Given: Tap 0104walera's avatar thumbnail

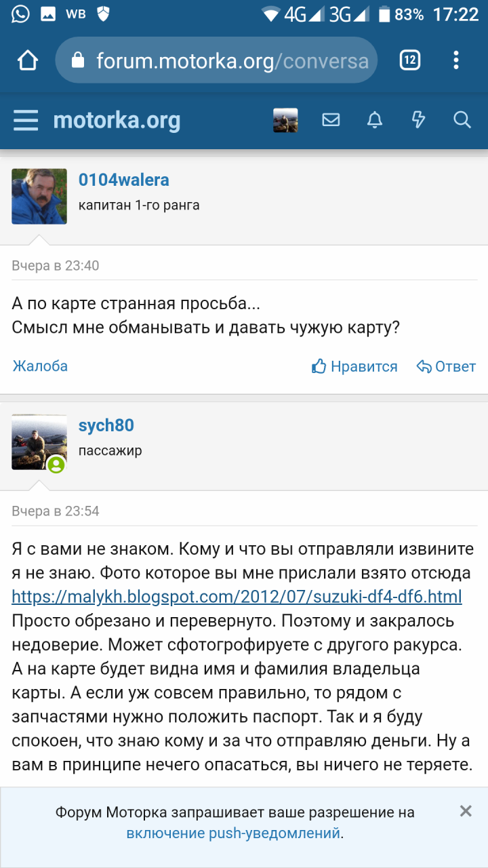Looking at the screenshot, I should (39, 197).
